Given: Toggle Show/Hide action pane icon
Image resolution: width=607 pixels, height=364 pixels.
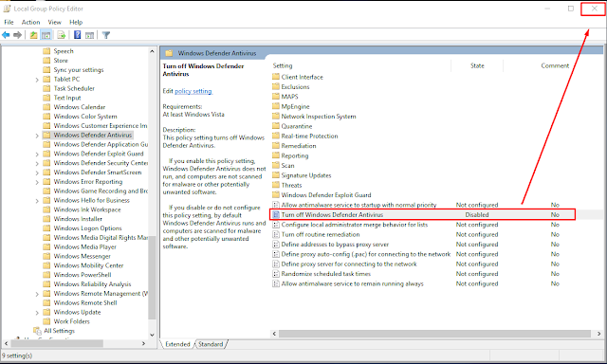Looking at the screenshot, I should click(x=89, y=35).
